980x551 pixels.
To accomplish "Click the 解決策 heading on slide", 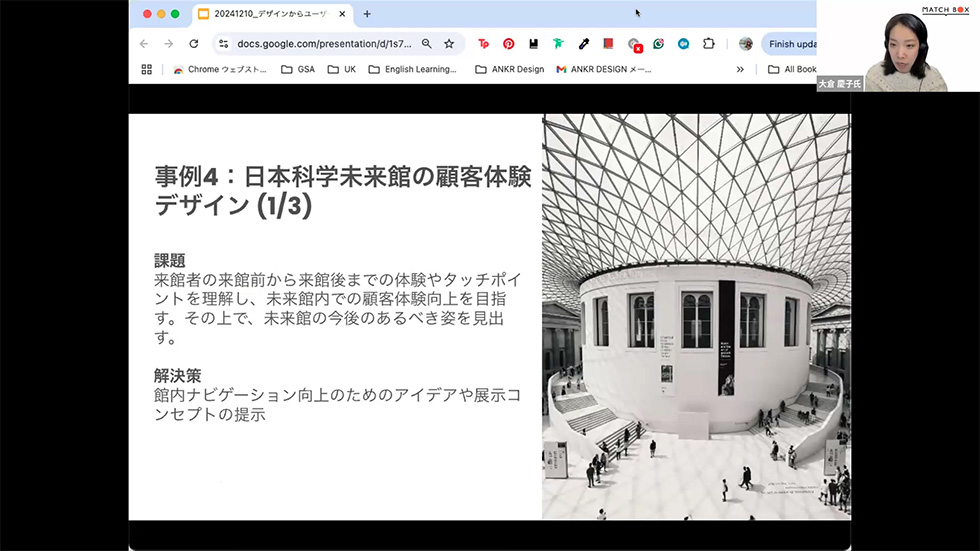I will pos(178,375).
